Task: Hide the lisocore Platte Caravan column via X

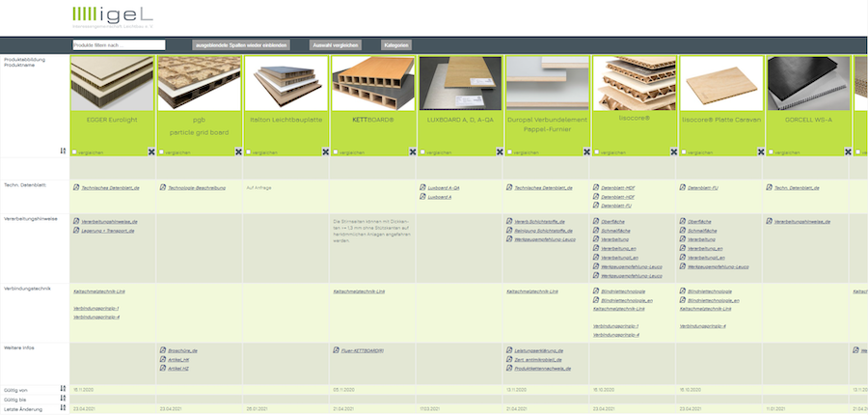Action: (761, 152)
